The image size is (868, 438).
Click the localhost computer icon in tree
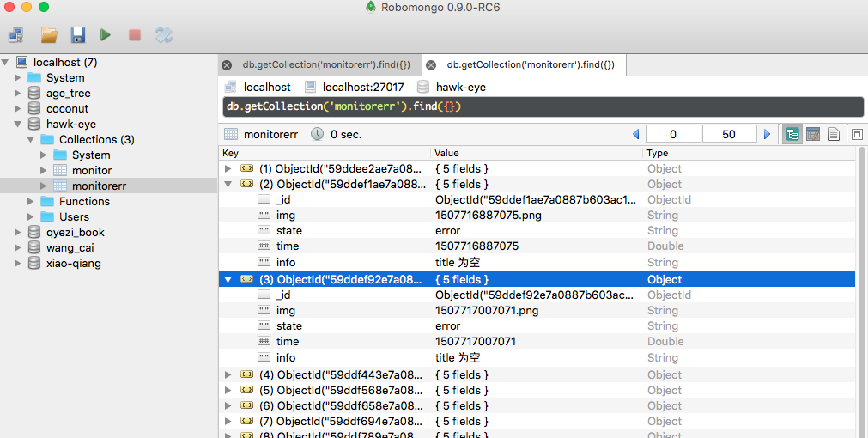pyautogui.click(x=21, y=62)
